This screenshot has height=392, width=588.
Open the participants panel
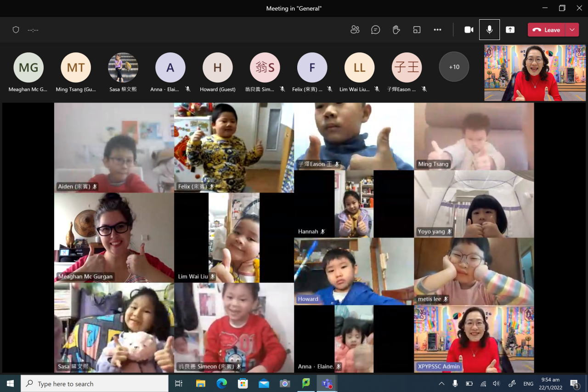pos(355,30)
